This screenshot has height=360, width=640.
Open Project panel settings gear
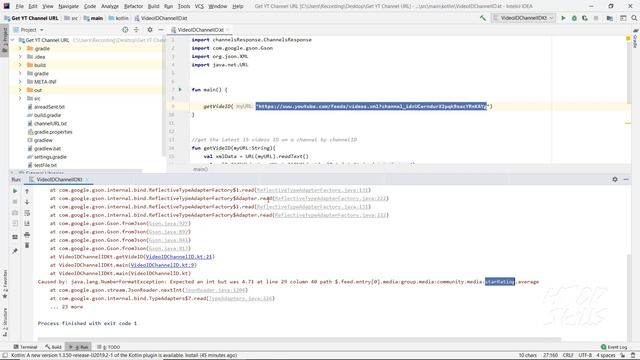click(150, 30)
